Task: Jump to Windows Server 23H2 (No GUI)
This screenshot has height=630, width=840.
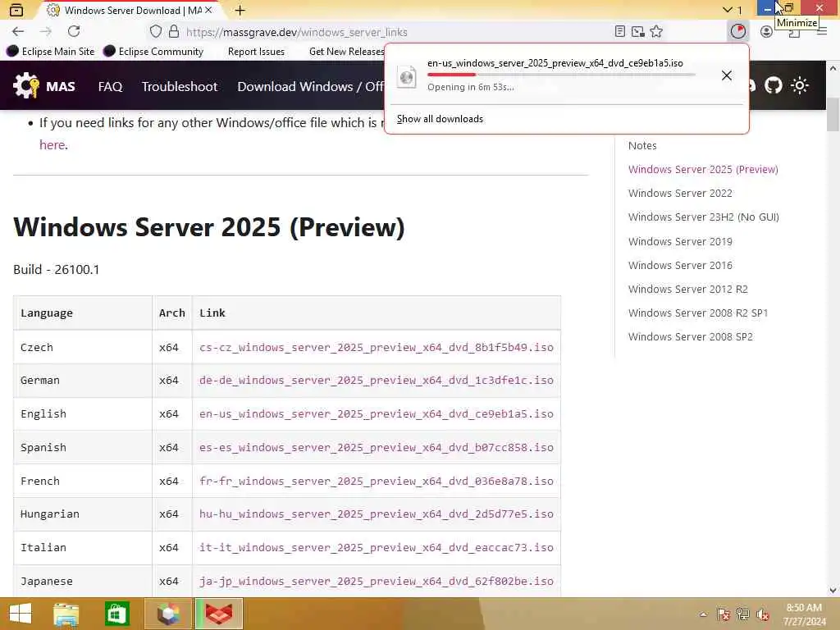Action: point(703,217)
